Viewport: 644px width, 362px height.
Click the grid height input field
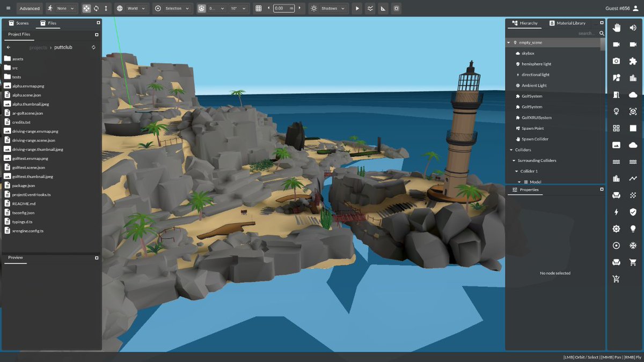coord(284,9)
